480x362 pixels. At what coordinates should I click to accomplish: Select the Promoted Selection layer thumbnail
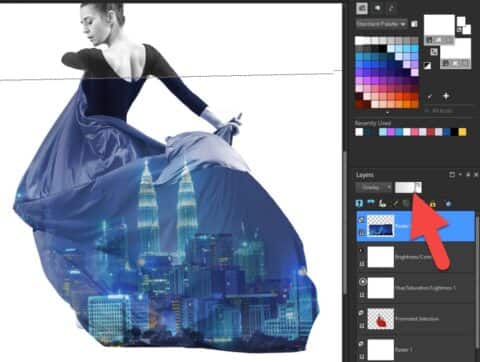click(381, 319)
